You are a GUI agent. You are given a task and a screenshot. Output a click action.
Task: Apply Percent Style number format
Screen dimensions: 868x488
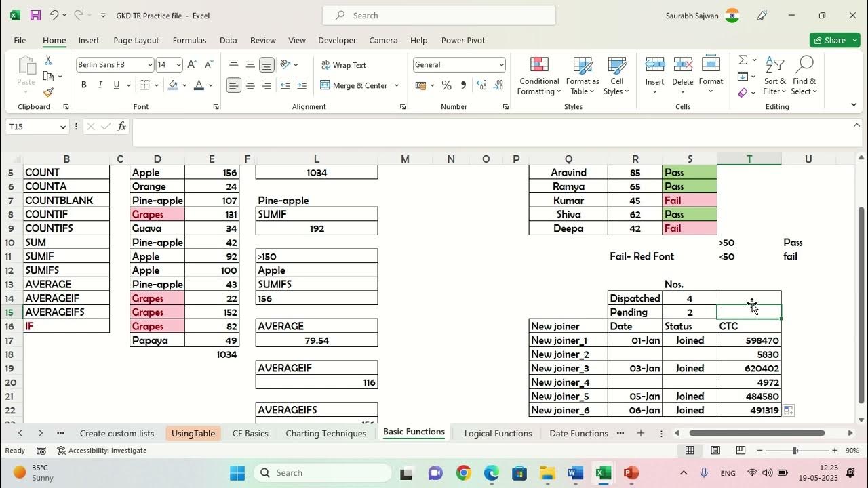click(446, 85)
